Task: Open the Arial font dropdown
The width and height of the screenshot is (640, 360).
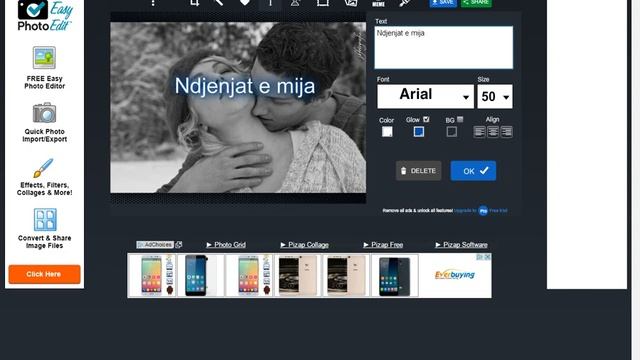Action: (425, 96)
